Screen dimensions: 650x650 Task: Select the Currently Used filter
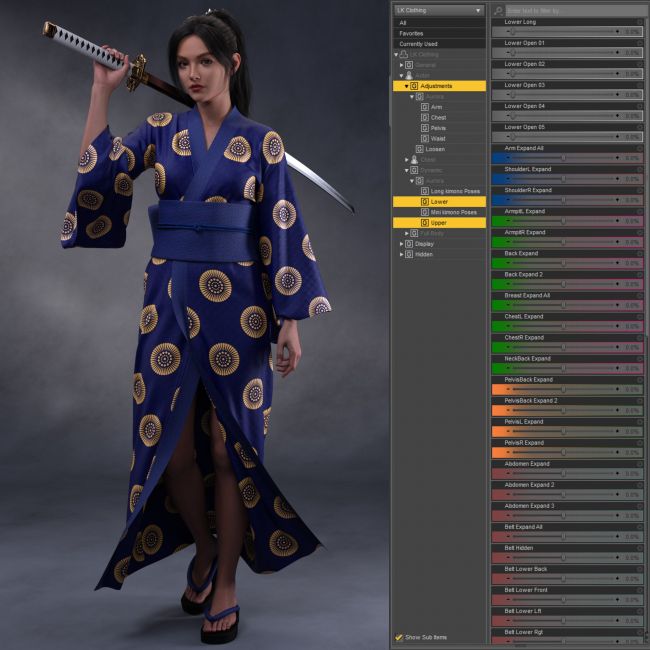pyautogui.click(x=419, y=44)
